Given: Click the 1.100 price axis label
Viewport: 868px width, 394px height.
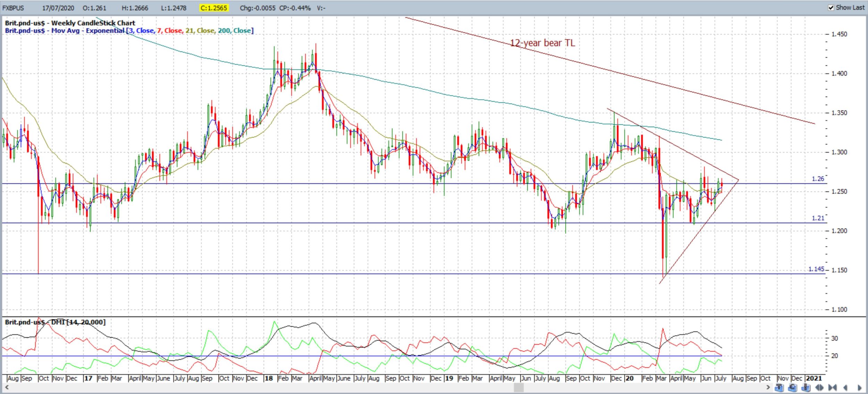Looking at the screenshot, I should click(x=839, y=310).
